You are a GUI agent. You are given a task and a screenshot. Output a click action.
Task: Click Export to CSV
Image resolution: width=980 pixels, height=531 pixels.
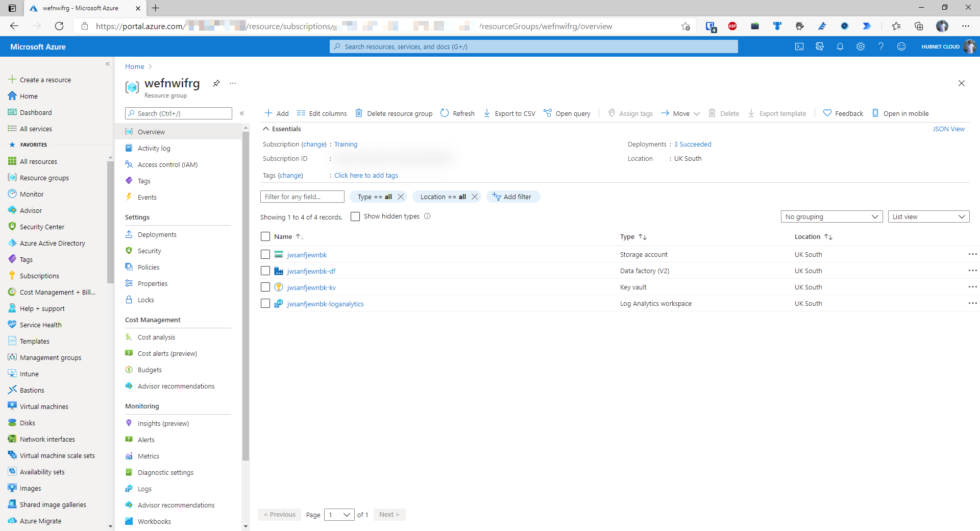click(509, 113)
